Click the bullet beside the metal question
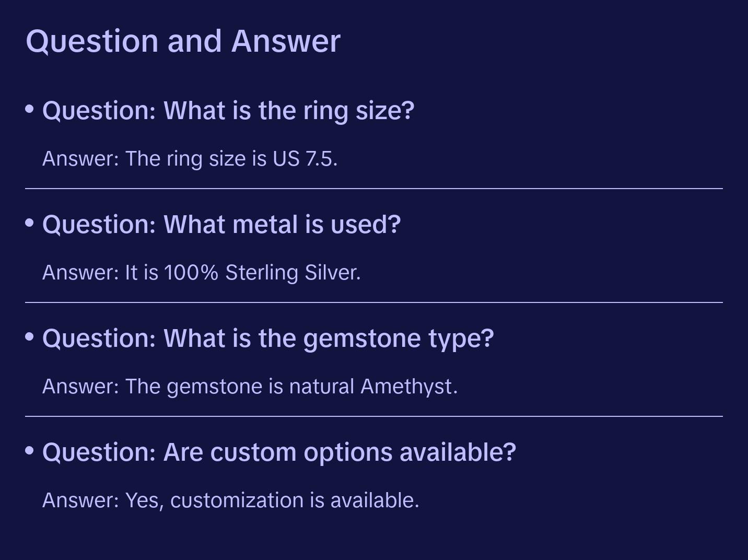 30,223
